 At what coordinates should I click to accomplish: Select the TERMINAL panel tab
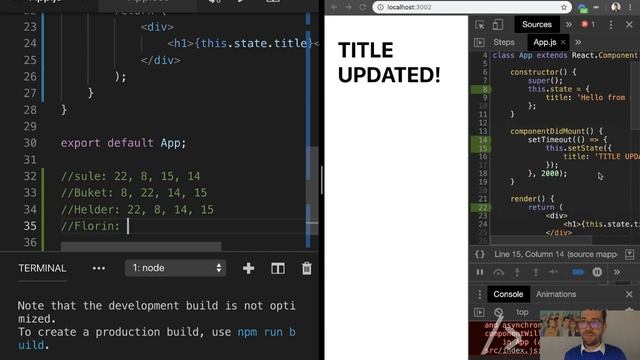click(42, 268)
